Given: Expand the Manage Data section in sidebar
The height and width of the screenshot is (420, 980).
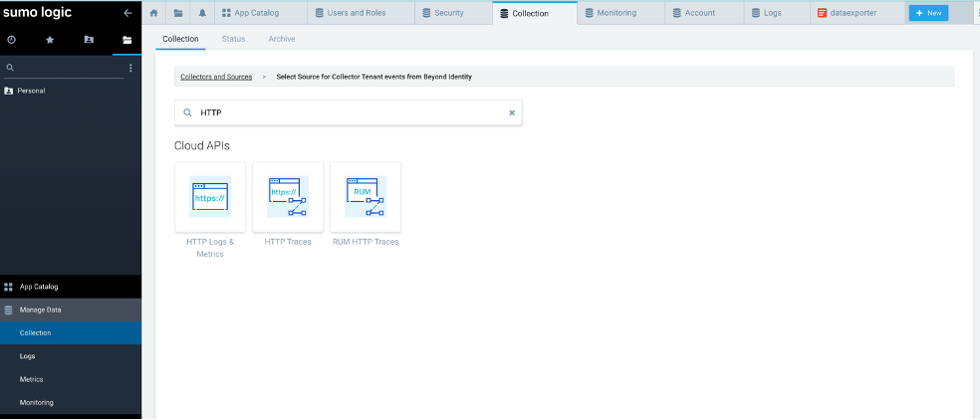Looking at the screenshot, I should [40, 310].
